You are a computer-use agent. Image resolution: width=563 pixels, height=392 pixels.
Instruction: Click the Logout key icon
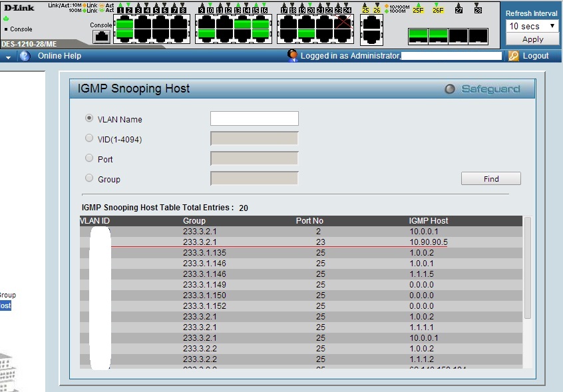pyautogui.click(x=513, y=56)
